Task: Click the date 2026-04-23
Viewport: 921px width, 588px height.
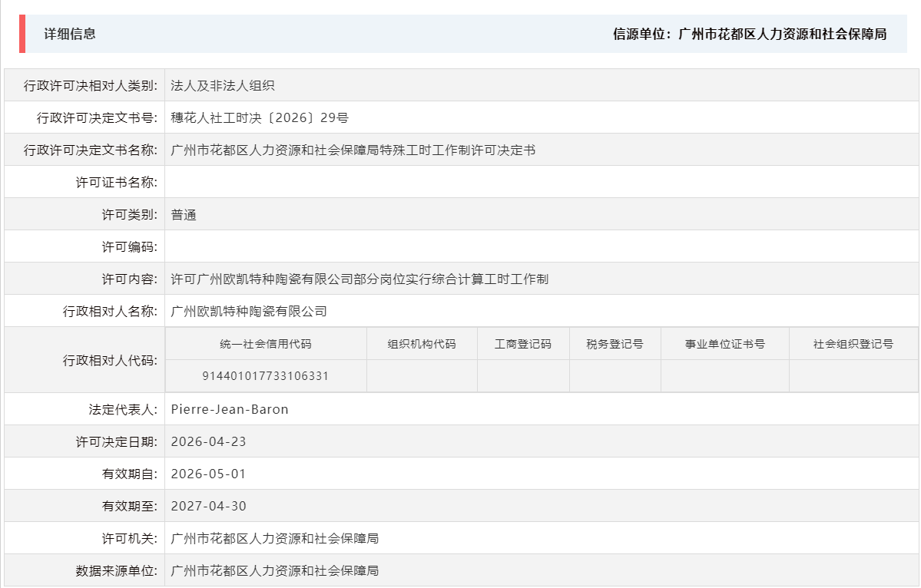Action: [x=208, y=442]
